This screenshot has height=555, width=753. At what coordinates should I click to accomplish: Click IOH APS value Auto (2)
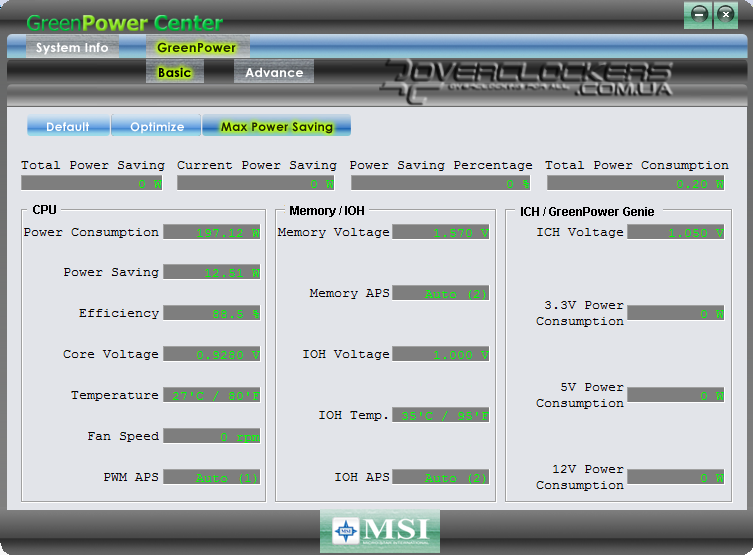(x=440, y=477)
